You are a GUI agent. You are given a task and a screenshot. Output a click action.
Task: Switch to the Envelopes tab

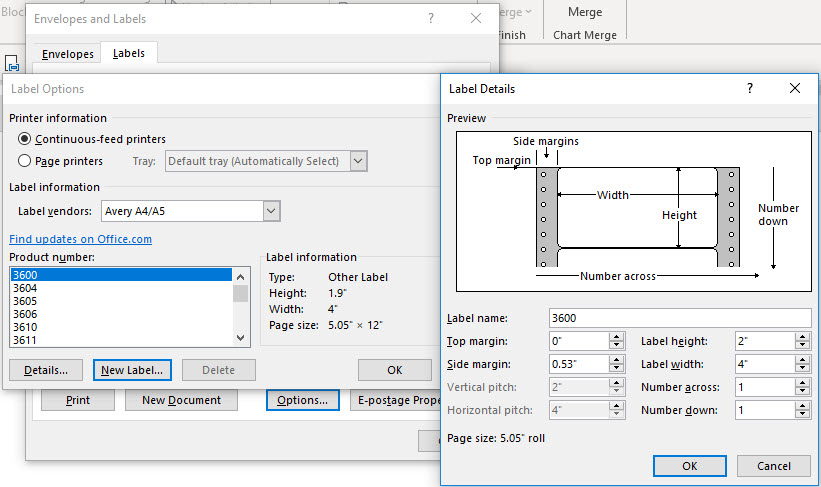(68, 54)
